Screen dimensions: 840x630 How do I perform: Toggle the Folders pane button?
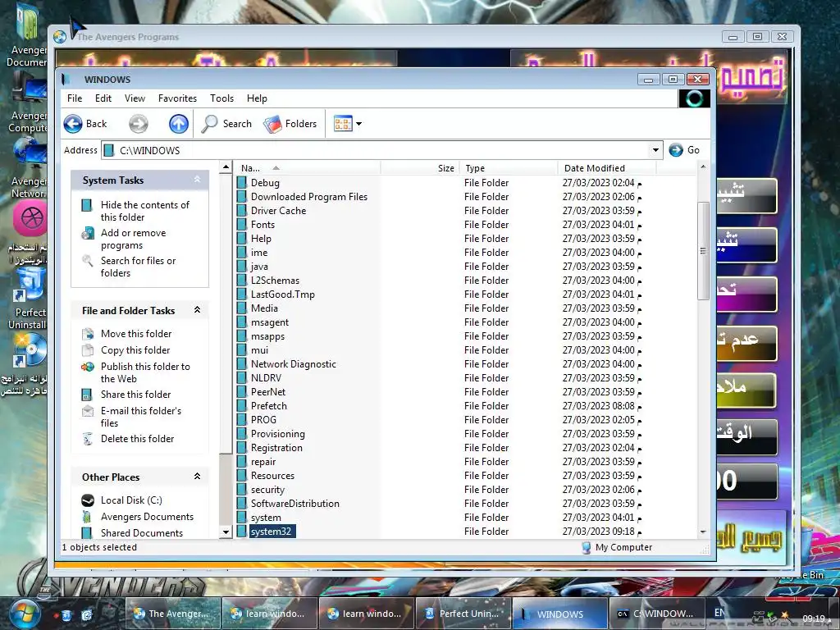(290, 124)
